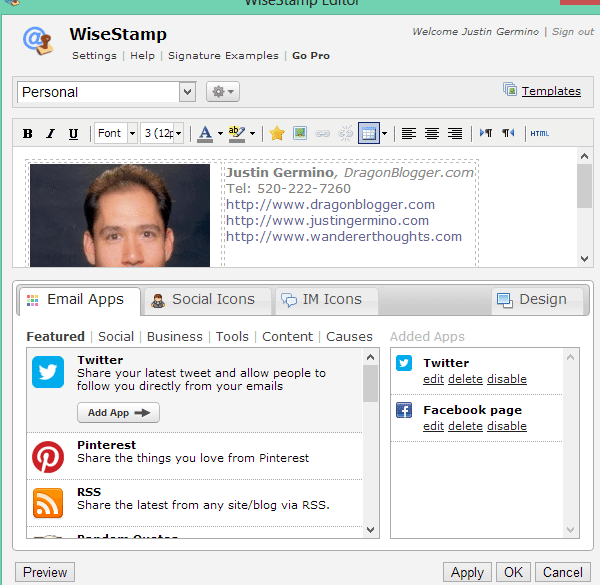Open Settings link in header
Image resolution: width=600 pixels, height=585 pixels.
(x=94, y=56)
